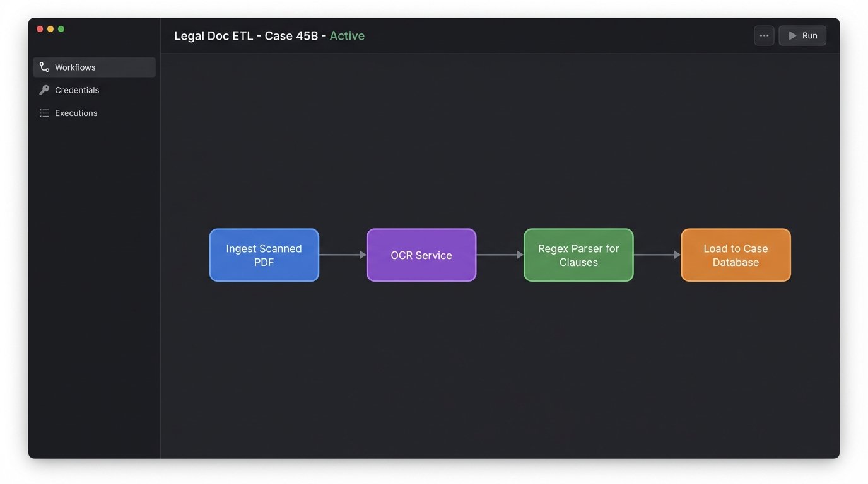
Task: Click the green traffic light window button
Action: 61,28
